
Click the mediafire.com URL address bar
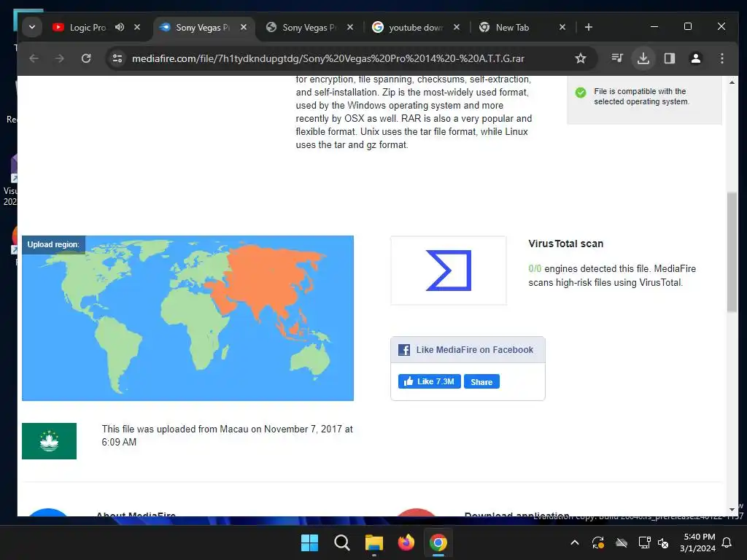coord(328,58)
